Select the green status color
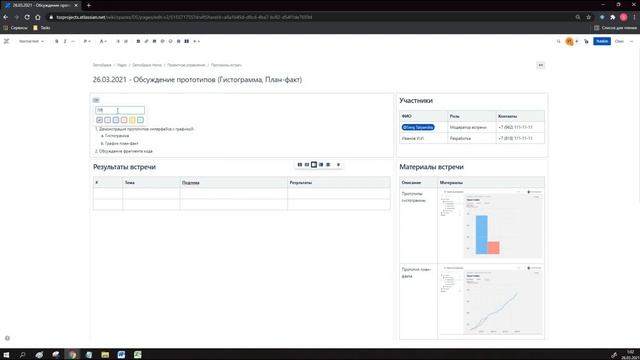 (x=140, y=120)
